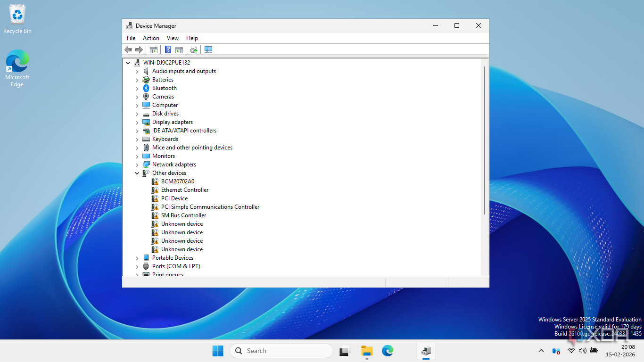Open File Explorer from the taskbar
This screenshot has height=362, width=644.
pos(367,351)
